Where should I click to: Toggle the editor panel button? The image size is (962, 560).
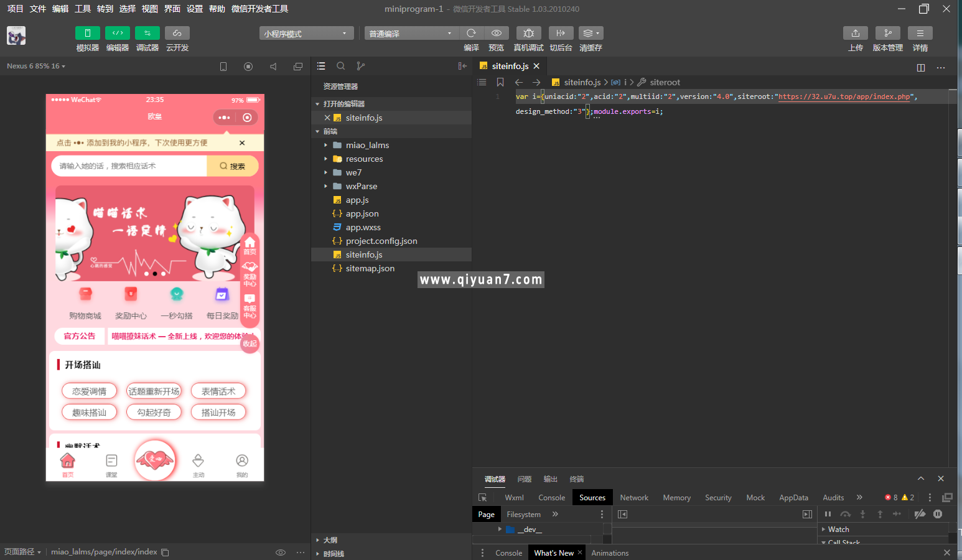coord(118,33)
